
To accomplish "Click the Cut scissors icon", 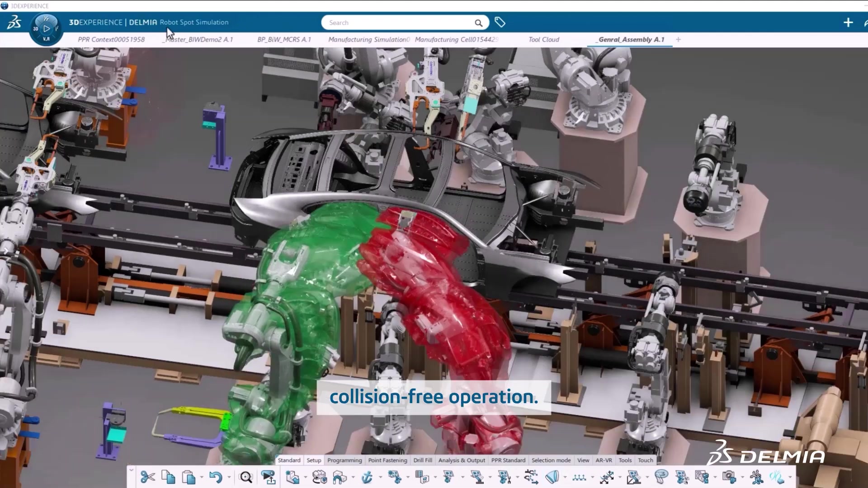I will pos(148,477).
